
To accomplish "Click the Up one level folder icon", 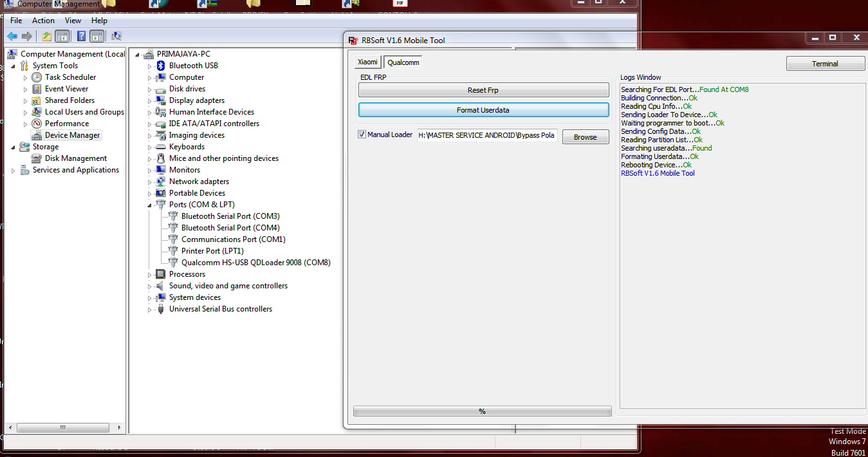I will [46, 36].
